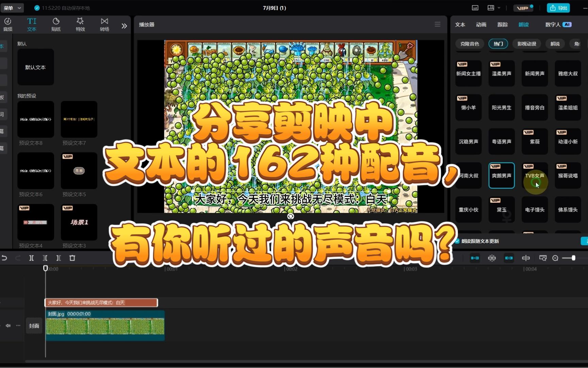Click the delete right of playhead icon

(x=59, y=258)
